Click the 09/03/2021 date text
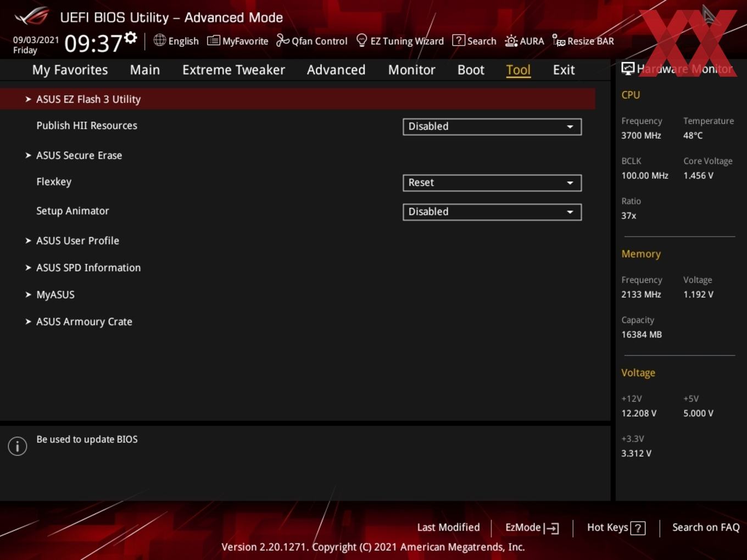747x560 pixels. 36,40
